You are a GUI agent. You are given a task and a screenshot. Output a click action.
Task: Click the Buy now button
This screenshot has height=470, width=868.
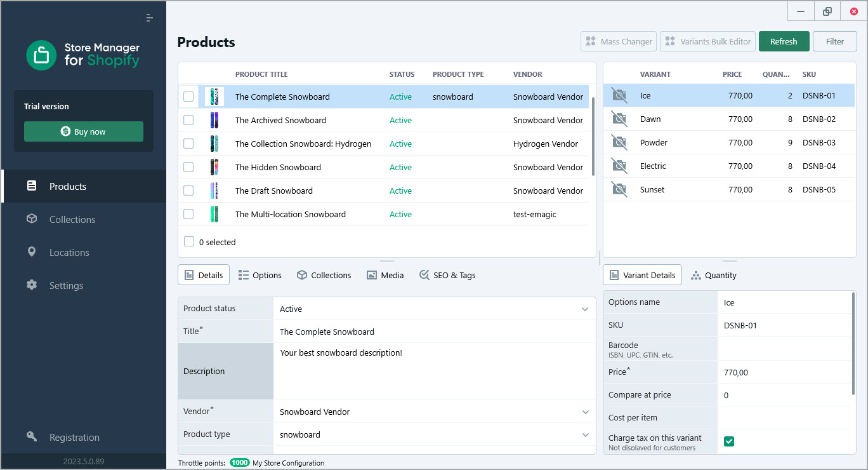pyautogui.click(x=84, y=131)
